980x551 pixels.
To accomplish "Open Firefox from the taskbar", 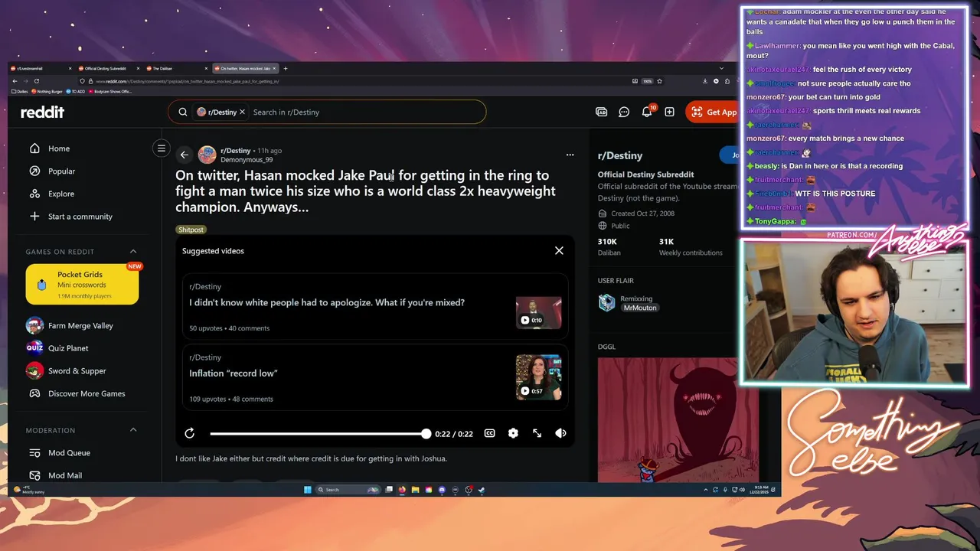I will click(x=402, y=490).
